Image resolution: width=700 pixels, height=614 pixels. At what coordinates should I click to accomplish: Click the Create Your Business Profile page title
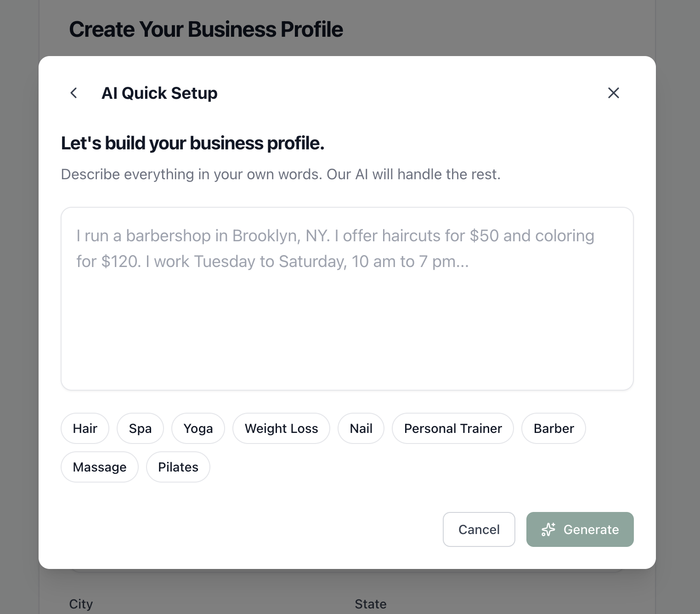coord(206,29)
